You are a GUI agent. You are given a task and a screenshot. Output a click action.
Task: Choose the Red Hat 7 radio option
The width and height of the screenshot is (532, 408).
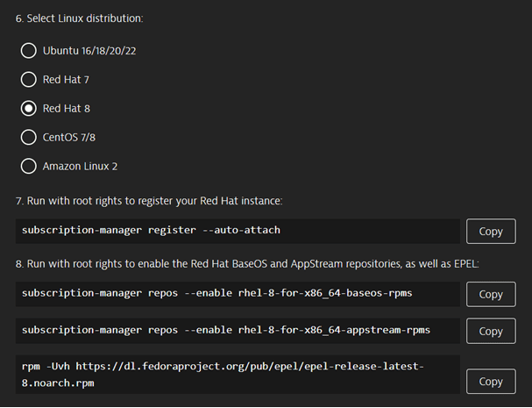(29, 80)
